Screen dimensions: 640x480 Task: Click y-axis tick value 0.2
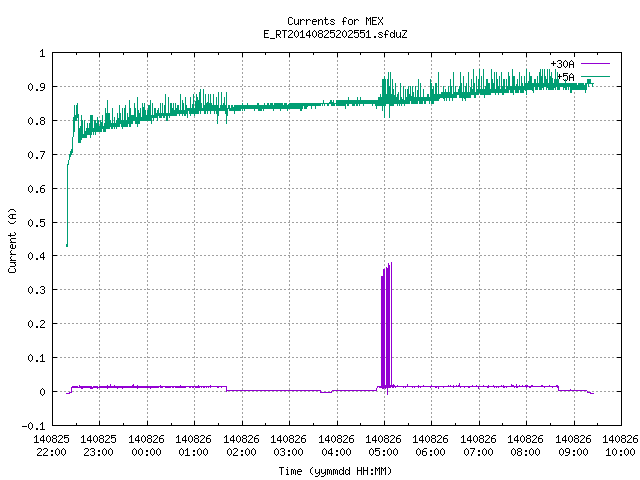click(x=36, y=324)
